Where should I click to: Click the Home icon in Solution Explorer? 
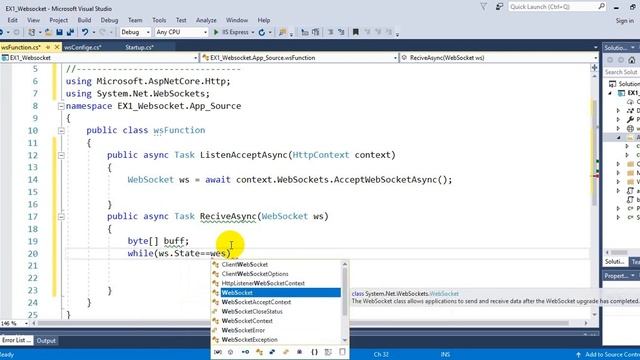[631, 60]
